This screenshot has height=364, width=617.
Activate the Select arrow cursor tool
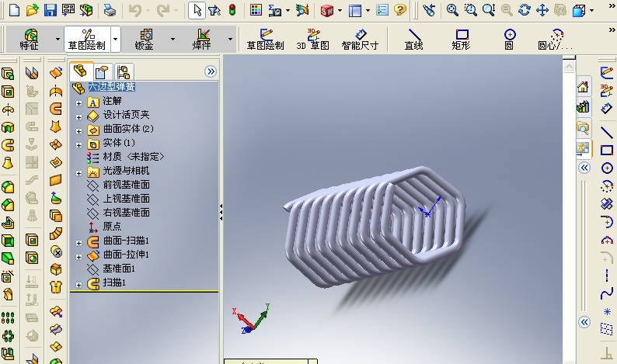pyautogui.click(x=197, y=10)
